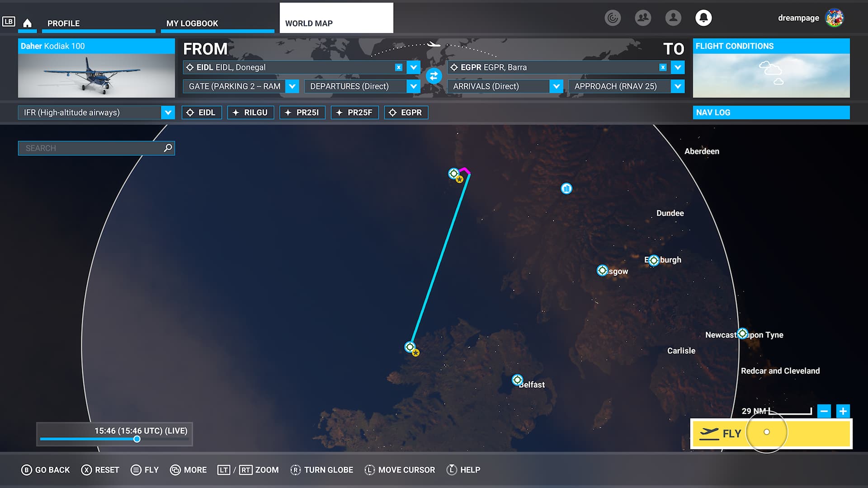The height and width of the screenshot is (488, 868).
Task: Expand IFR High-altitude airways dropdown
Action: click(x=168, y=113)
